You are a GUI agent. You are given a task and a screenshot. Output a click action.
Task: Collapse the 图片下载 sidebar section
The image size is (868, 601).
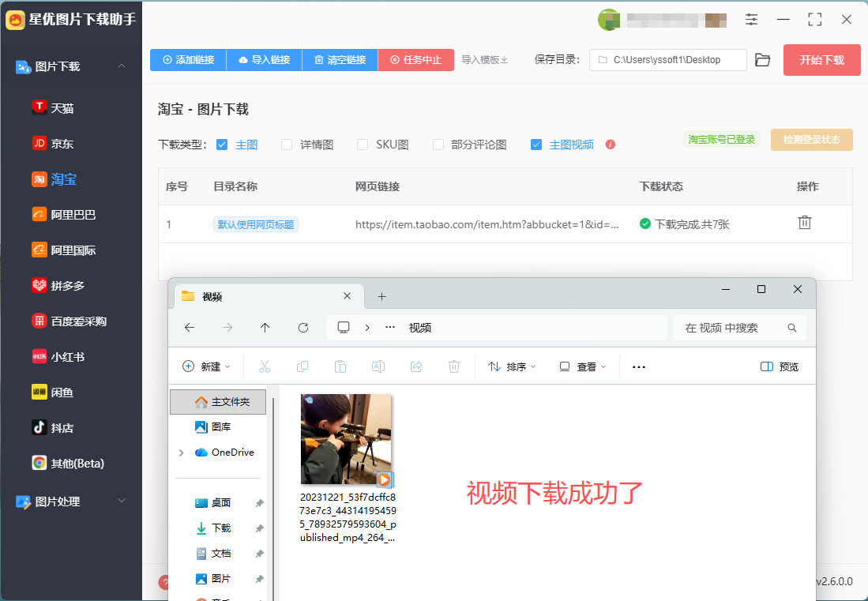(121, 66)
